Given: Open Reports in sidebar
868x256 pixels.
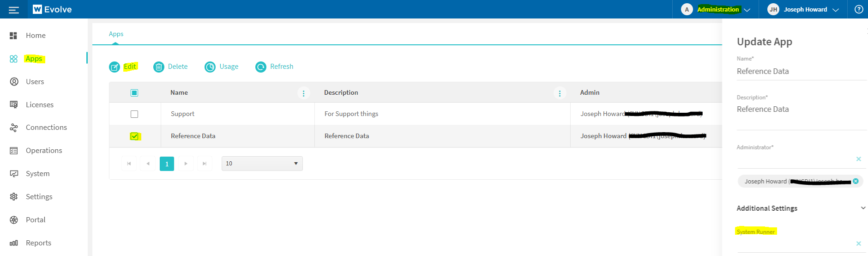Looking at the screenshot, I should point(38,243).
